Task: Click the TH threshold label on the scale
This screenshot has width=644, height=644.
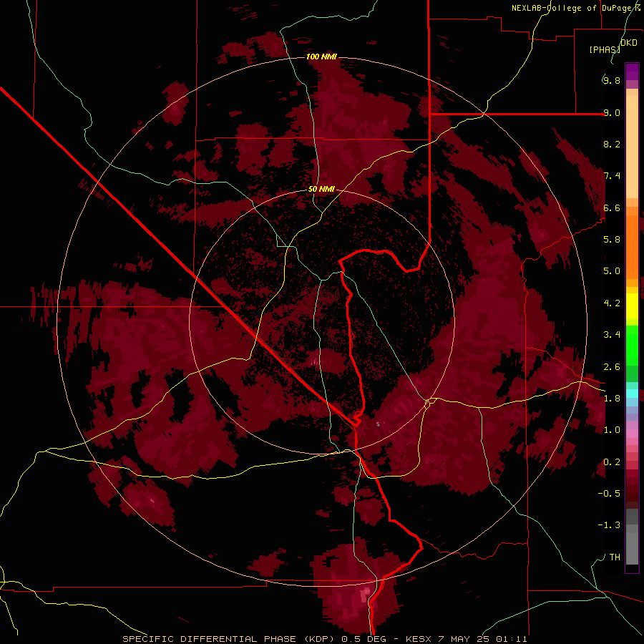Action: coord(615,557)
